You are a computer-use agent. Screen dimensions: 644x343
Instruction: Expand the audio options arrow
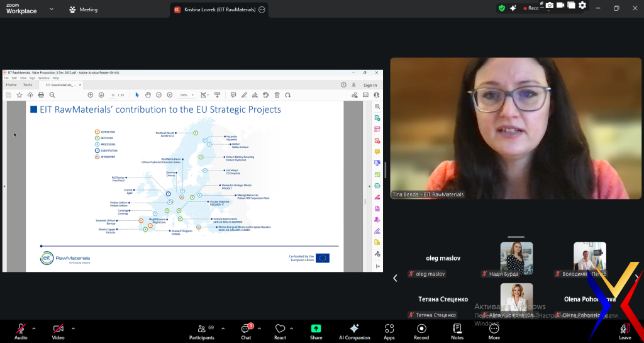[34, 328]
